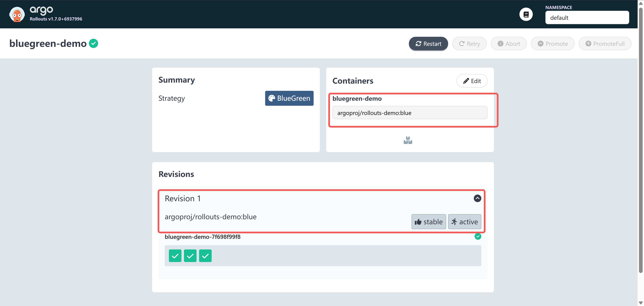
Task: Click the Promote button
Action: (x=552, y=44)
